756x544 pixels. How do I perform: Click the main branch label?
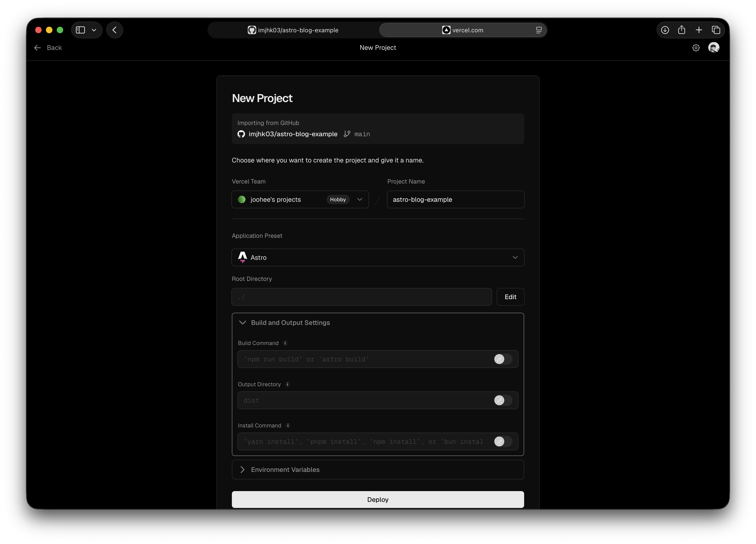(362, 134)
